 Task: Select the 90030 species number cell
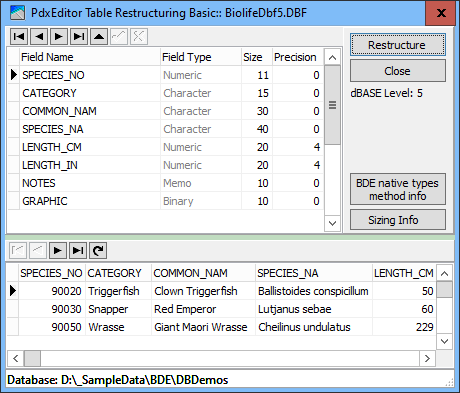51,309
